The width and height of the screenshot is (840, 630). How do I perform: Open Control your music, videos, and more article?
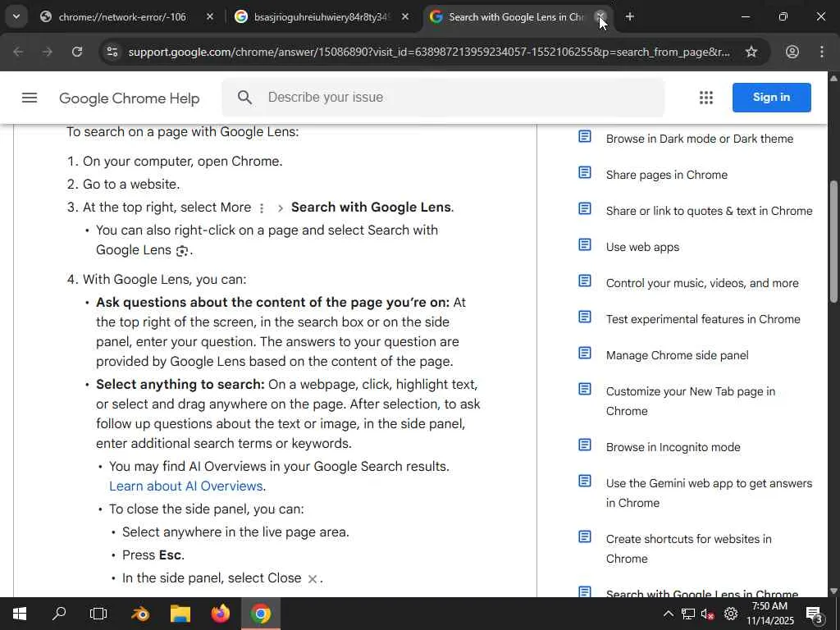pos(702,283)
